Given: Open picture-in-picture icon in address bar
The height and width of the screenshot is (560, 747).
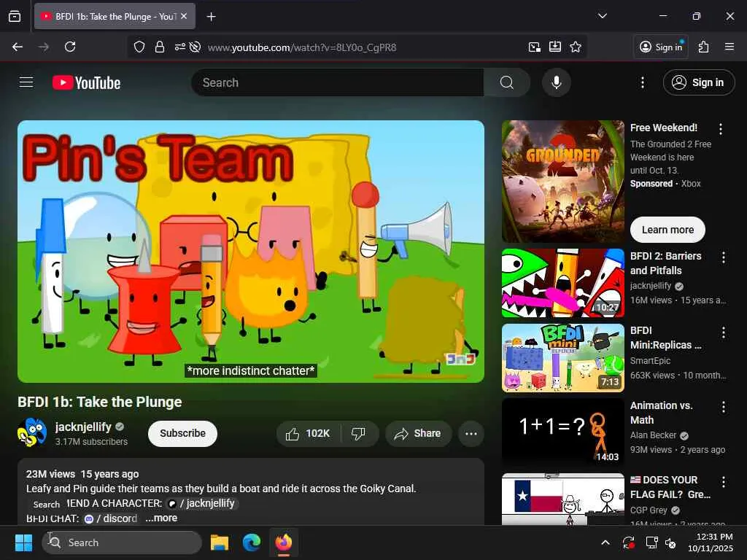Looking at the screenshot, I should [535, 47].
